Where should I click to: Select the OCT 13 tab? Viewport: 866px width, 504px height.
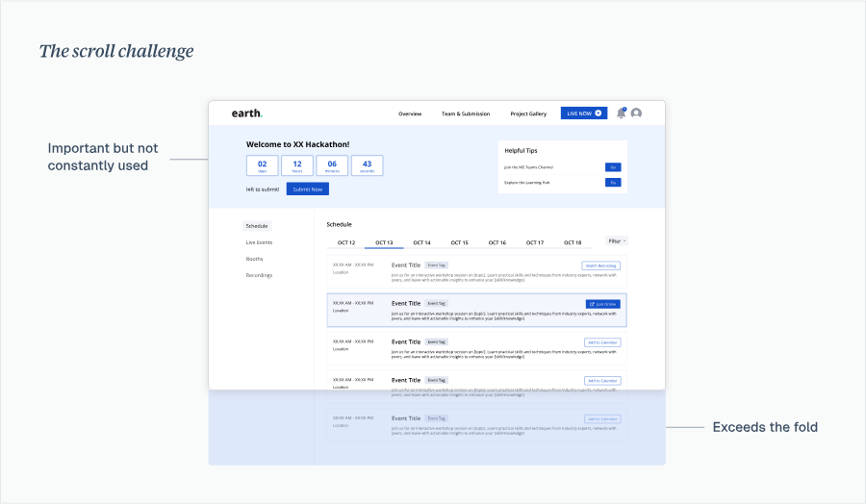pos(384,243)
